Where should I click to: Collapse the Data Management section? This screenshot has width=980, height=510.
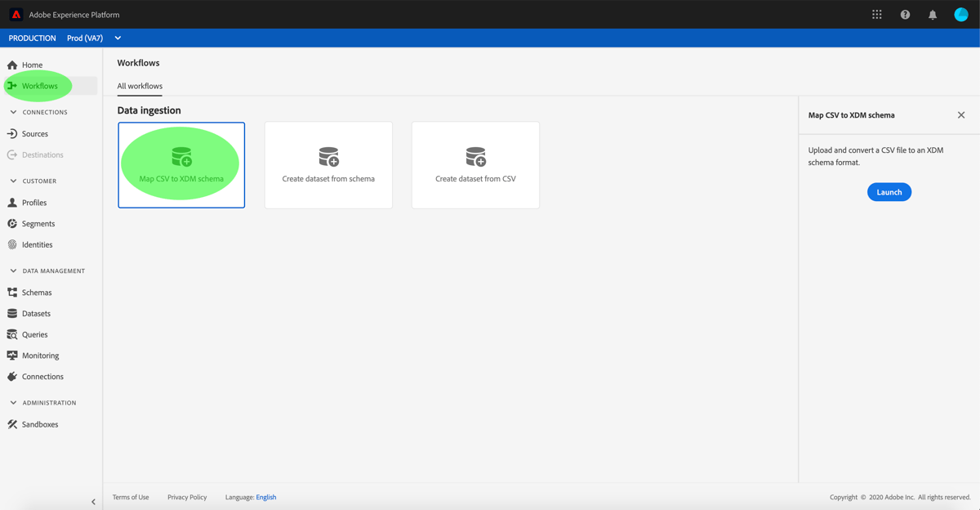coord(12,271)
